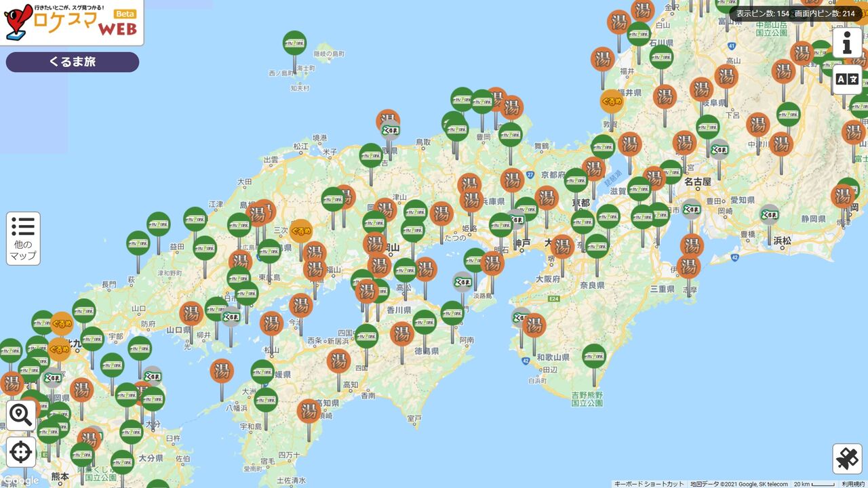Open the ロケスマ WEB logo
This screenshot has height=488, width=868.
tap(71, 22)
